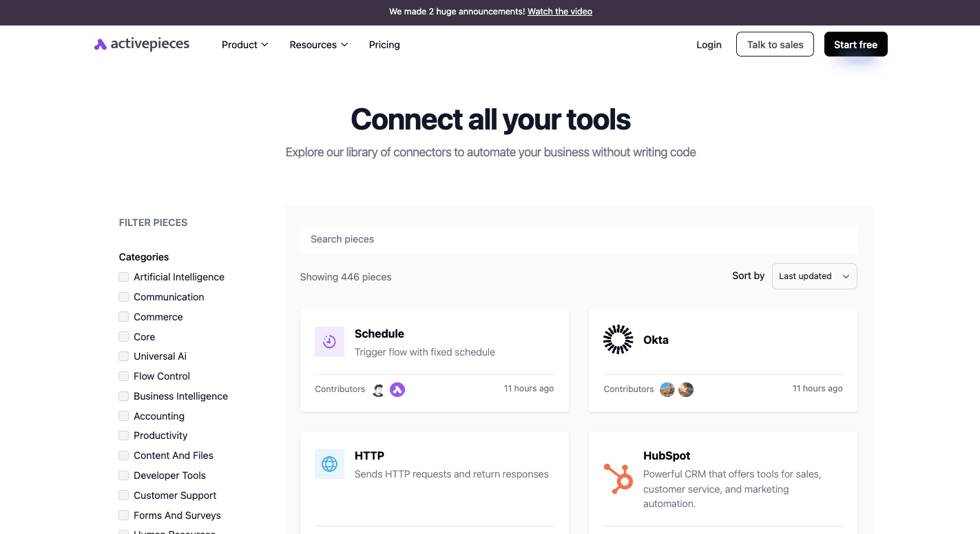Click the HubSpot orange logo icon
Viewport: 980px width, 534px height.
tap(618, 479)
